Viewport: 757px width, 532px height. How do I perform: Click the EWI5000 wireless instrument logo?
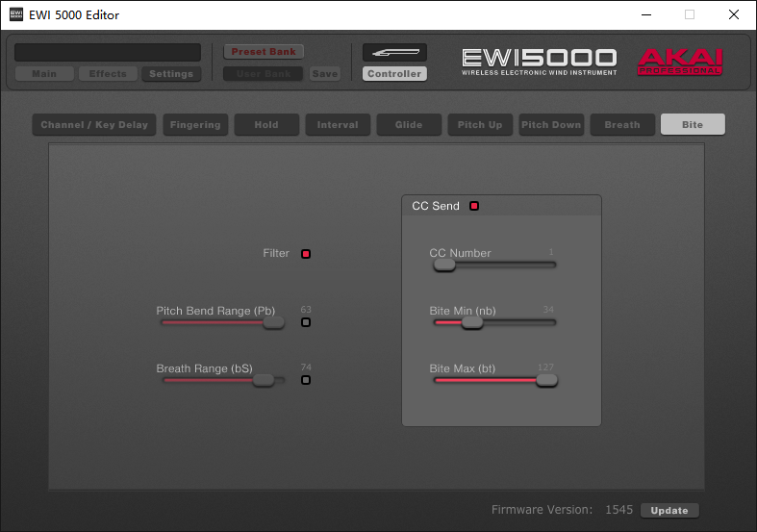(x=539, y=62)
